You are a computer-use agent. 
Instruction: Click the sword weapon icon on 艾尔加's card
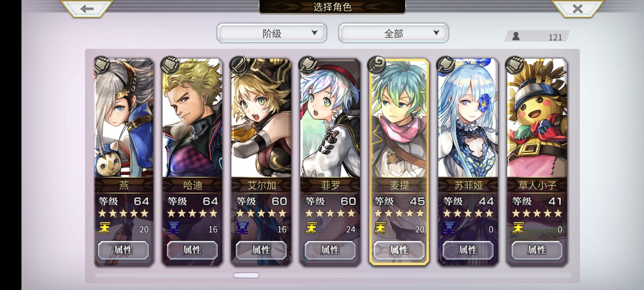point(239,65)
